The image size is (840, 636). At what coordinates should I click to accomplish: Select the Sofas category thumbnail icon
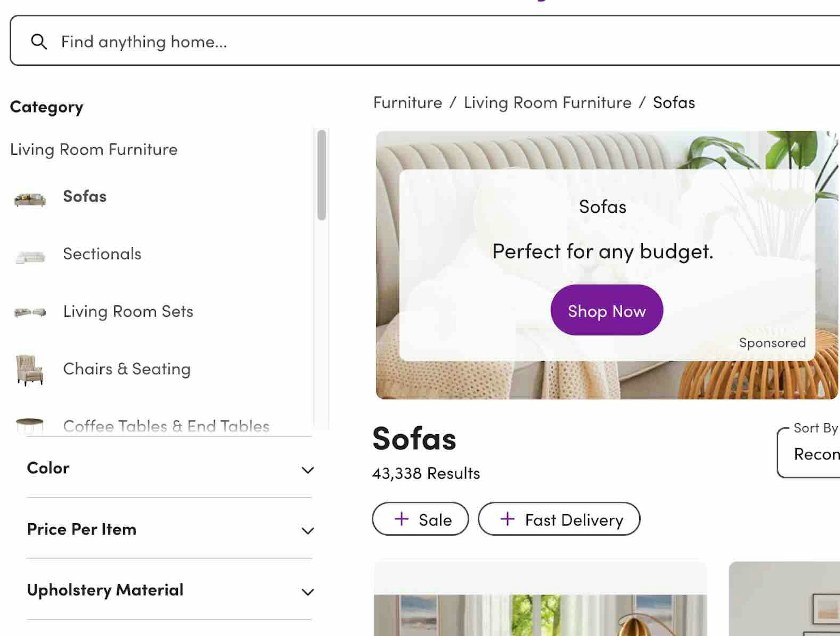pos(30,199)
